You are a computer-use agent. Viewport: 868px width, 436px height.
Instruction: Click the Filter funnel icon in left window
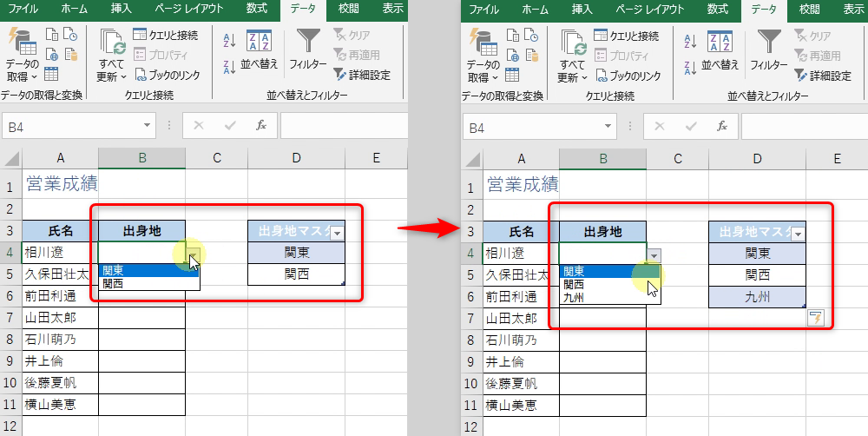307,43
